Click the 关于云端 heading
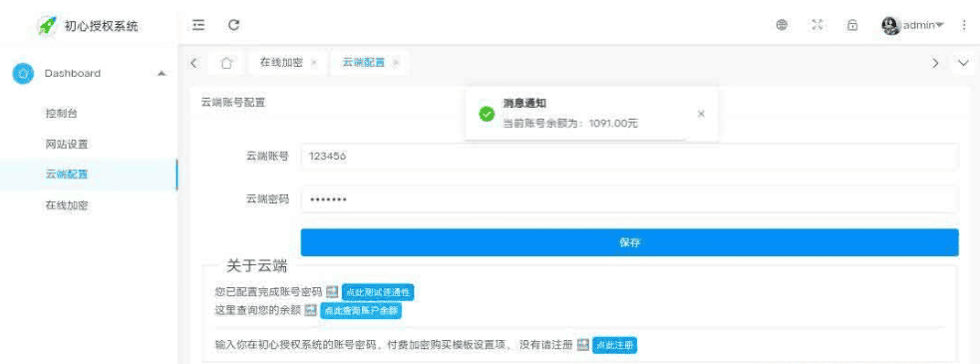This screenshot has width=980, height=364. 256,266
